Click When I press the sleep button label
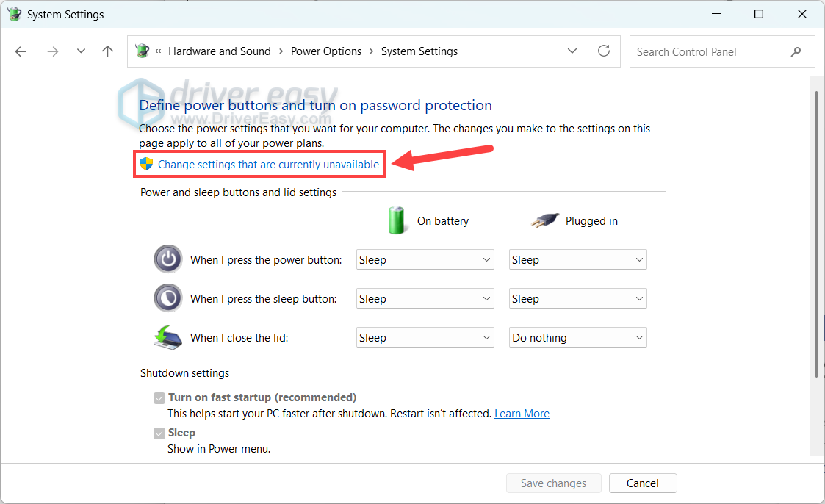825x504 pixels. pos(264,299)
